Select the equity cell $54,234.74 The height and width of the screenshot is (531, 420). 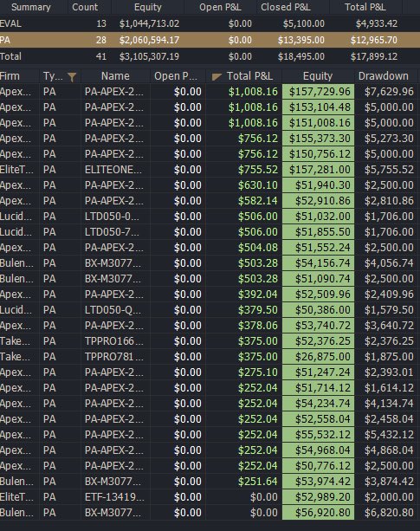click(318, 403)
